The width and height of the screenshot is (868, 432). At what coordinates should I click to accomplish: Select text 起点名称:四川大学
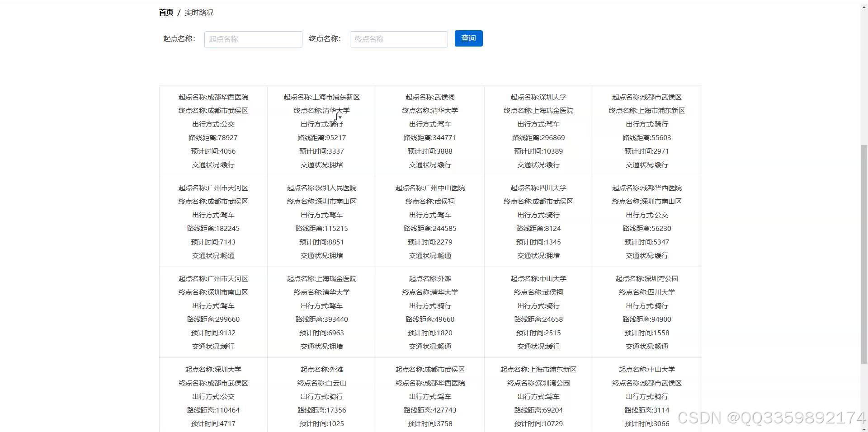(x=538, y=188)
